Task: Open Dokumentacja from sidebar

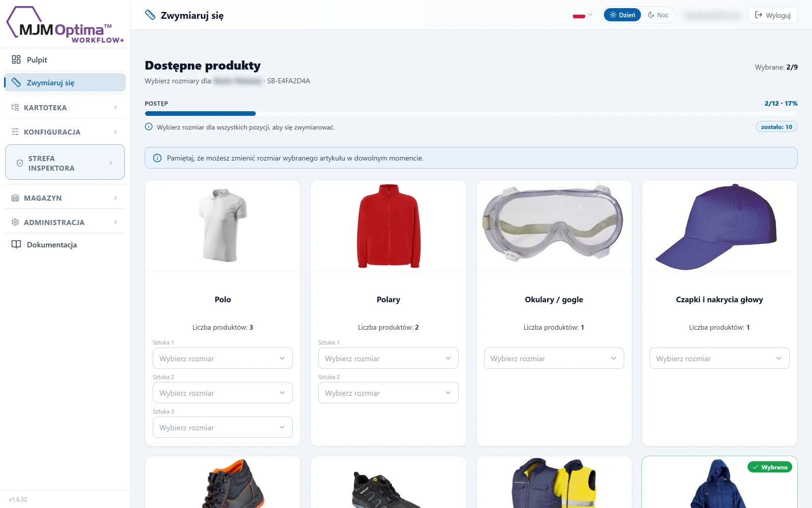Action: (x=65, y=244)
